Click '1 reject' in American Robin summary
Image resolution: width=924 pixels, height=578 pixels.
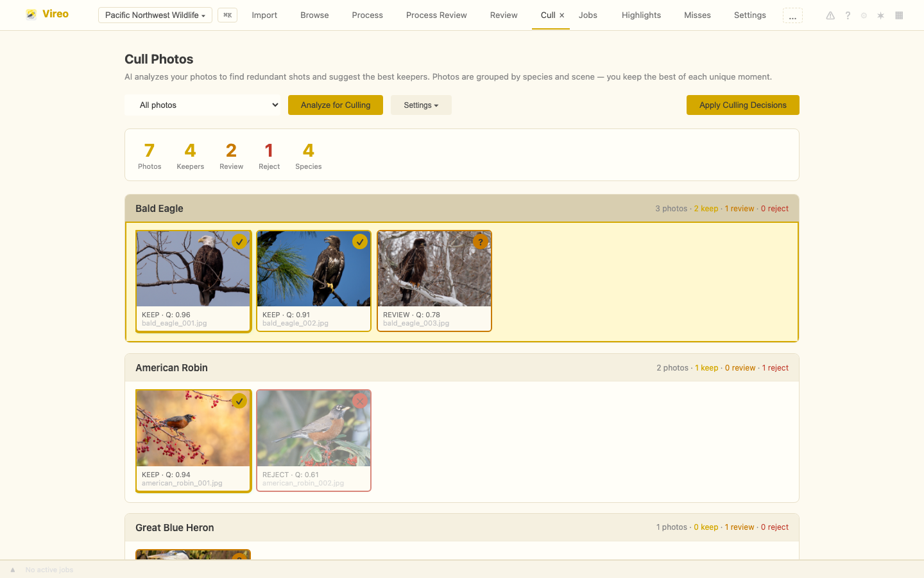pyautogui.click(x=775, y=368)
